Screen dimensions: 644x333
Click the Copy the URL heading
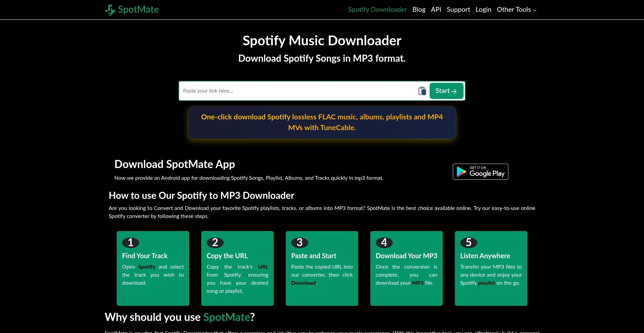pyautogui.click(x=227, y=256)
